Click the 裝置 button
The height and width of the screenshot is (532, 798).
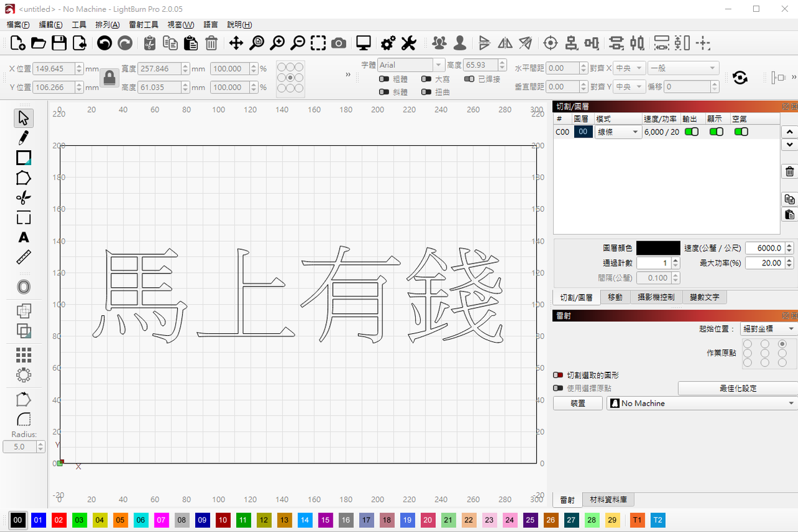(577, 404)
